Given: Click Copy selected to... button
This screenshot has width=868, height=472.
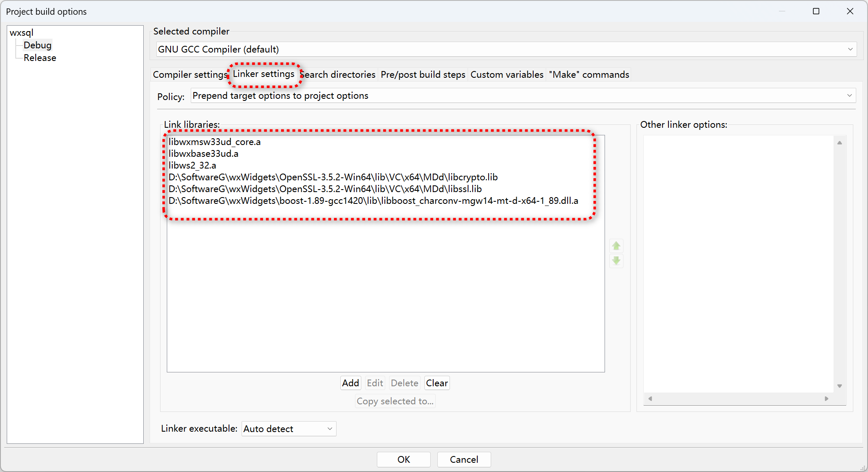Looking at the screenshot, I should coord(395,401).
